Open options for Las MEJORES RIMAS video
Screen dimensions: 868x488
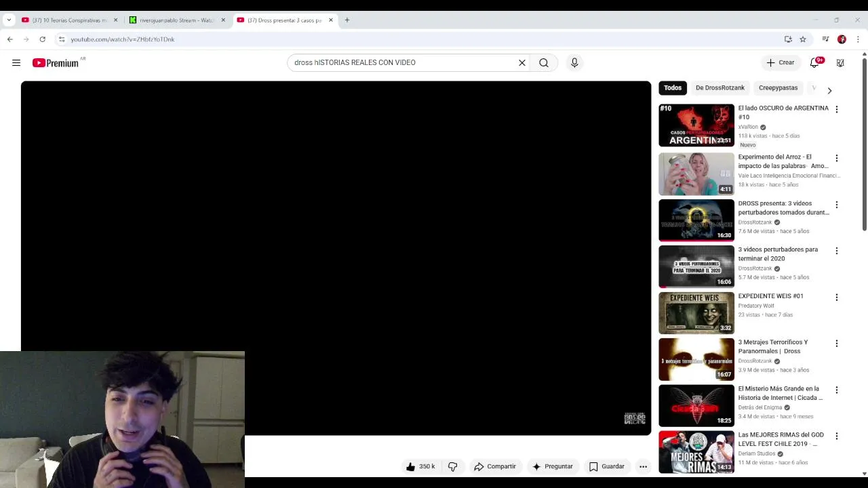pos(837,436)
